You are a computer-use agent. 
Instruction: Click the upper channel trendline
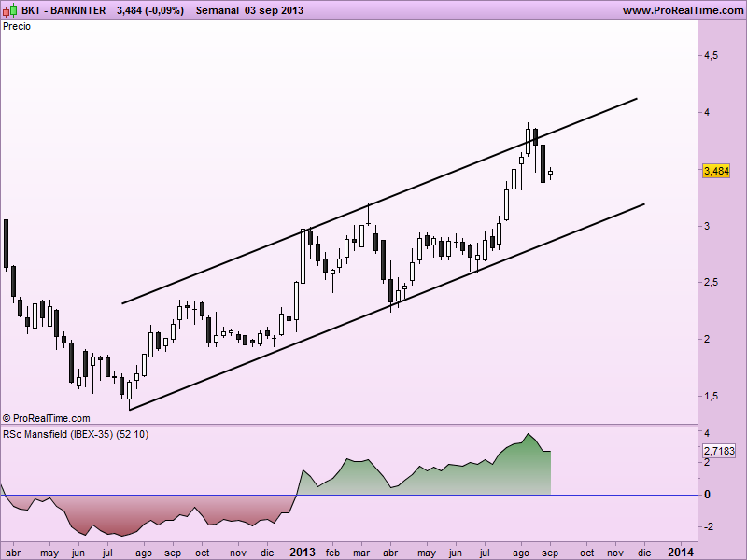[379, 201]
